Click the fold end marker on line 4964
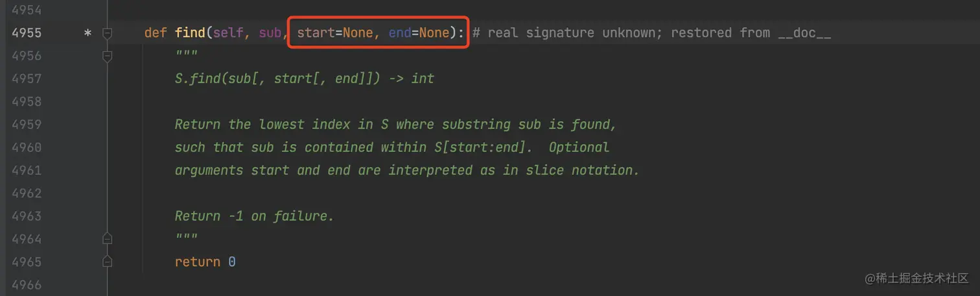The image size is (980, 296). (108, 238)
